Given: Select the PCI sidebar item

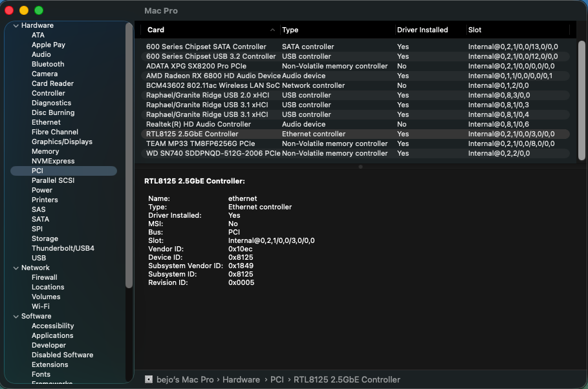Looking at the screenshot, I should [64, 171].
